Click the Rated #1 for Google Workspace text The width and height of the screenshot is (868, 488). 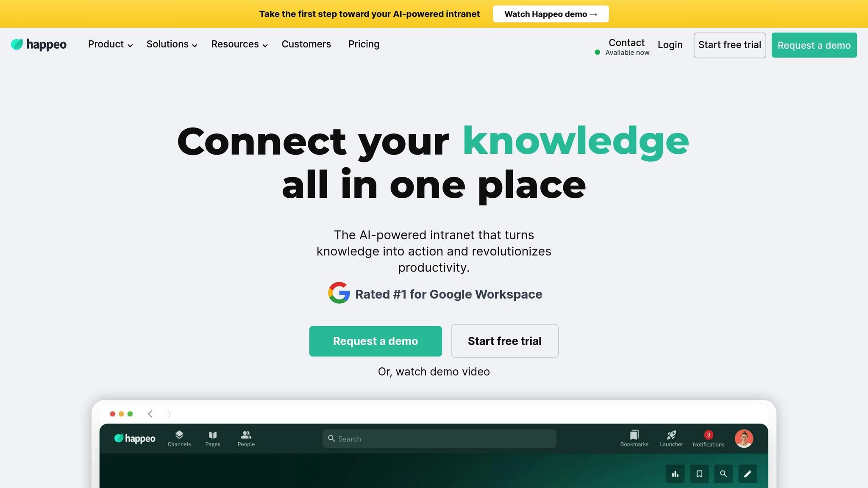(x=449, y=294)
